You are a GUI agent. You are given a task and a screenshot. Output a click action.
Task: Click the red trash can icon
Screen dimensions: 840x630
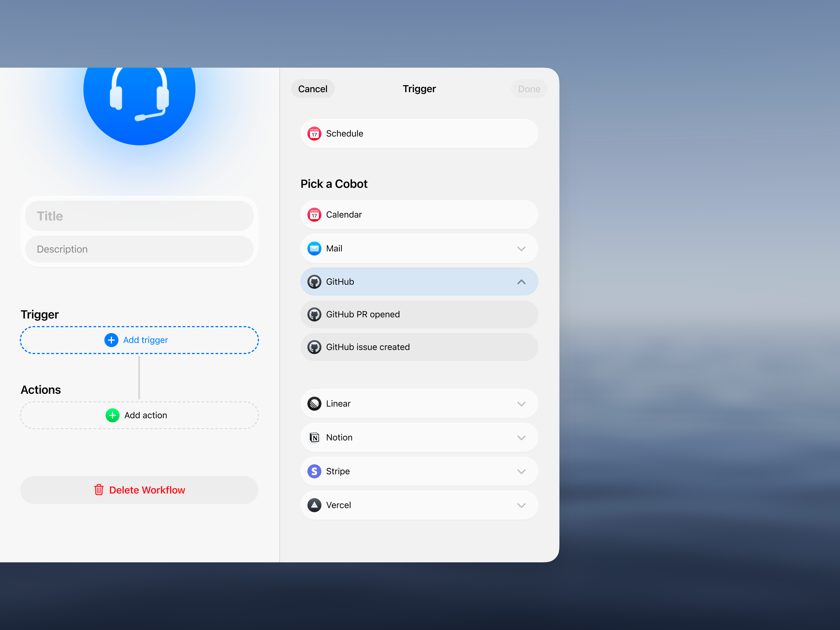[99, 490]
